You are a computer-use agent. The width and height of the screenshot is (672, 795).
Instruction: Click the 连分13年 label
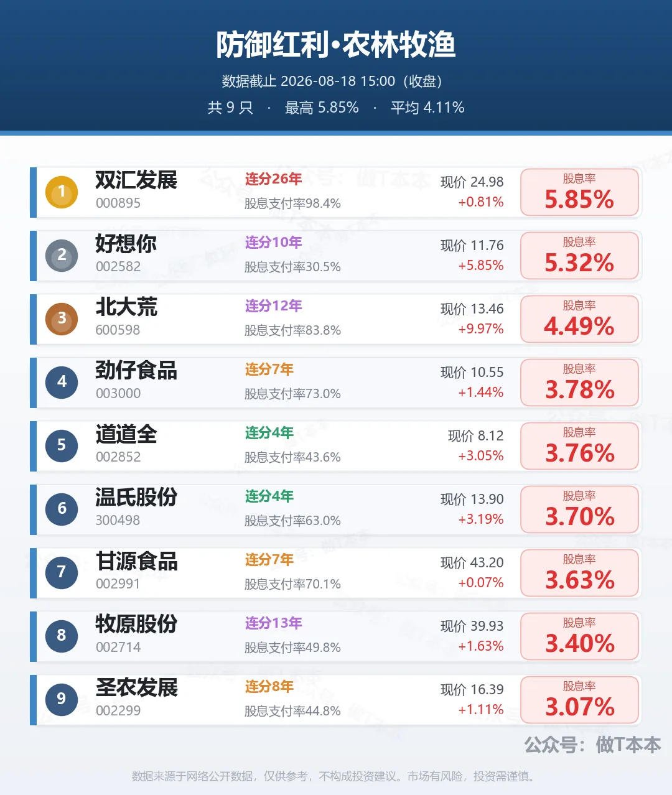[x=273, y=623]
